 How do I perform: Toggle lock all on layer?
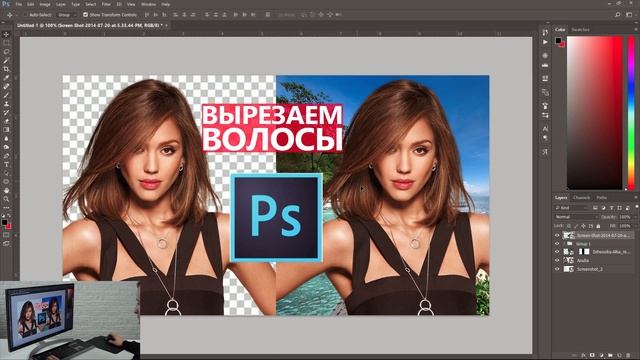(x=598, y=226)
